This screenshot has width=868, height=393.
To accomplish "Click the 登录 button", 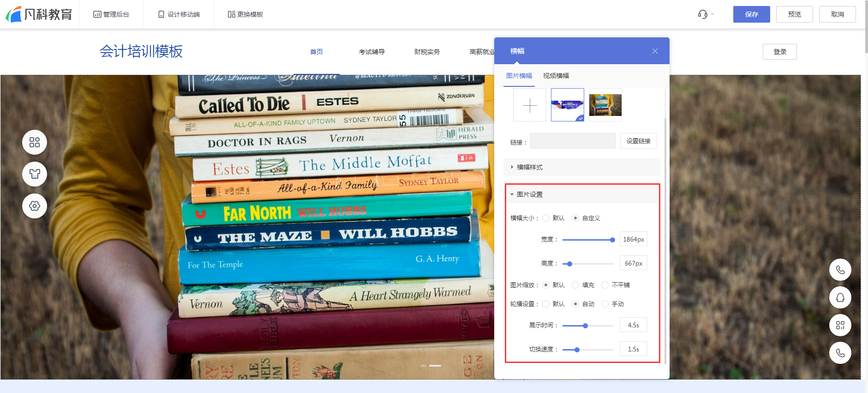I will click(779, 52).
